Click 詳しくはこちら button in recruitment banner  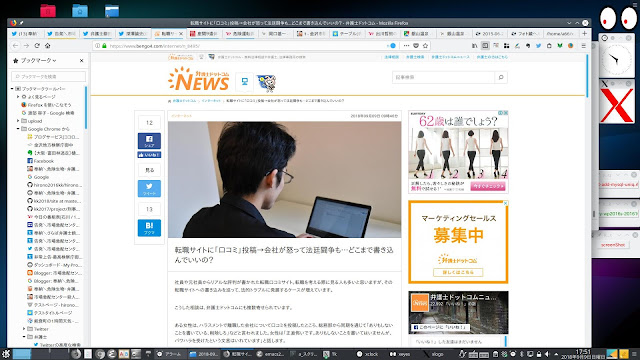pyautogui.click(x=458, y=272)
